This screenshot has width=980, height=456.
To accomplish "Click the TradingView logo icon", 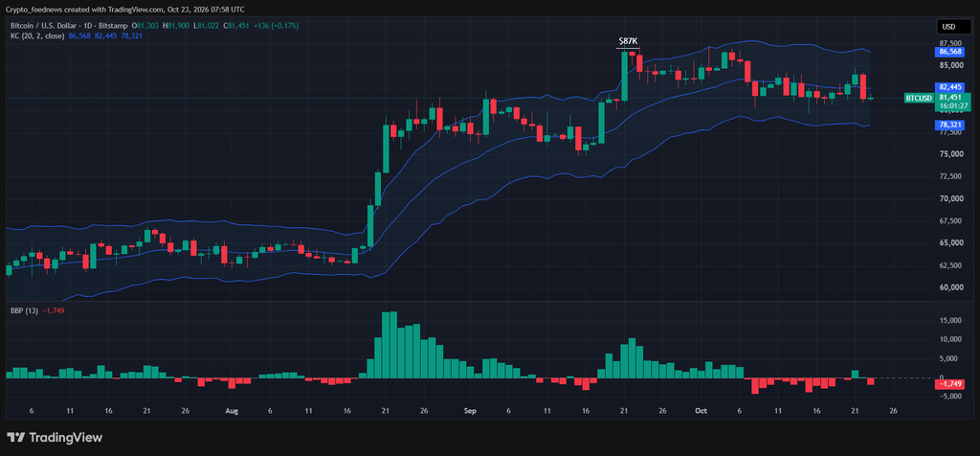I will click(15, 437).
